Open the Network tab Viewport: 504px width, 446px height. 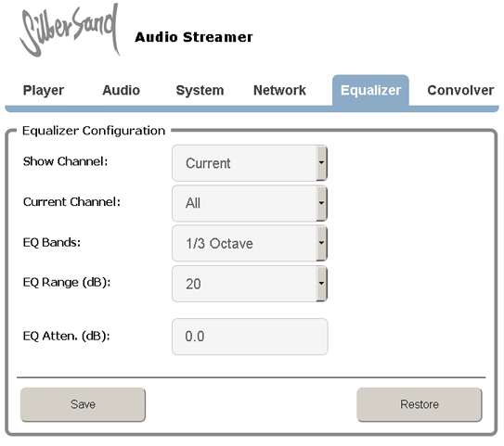tap(279, 90)
